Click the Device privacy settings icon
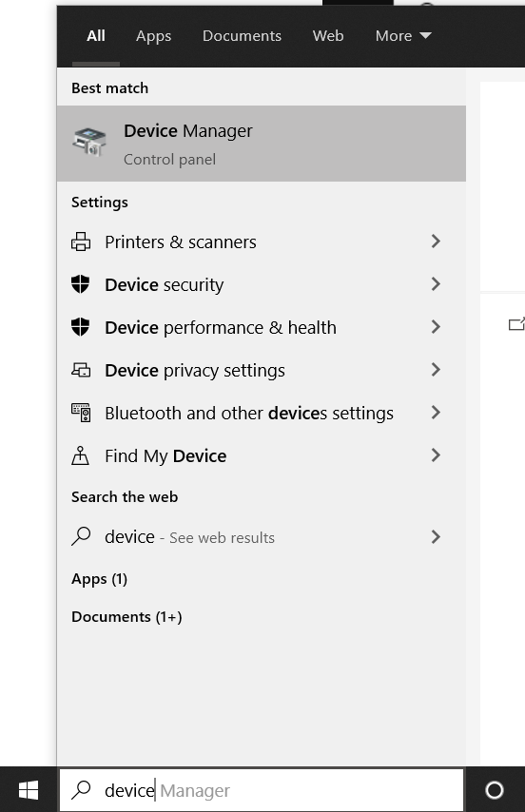The height and width of the screenshot is (812, 525). (81, 370)
